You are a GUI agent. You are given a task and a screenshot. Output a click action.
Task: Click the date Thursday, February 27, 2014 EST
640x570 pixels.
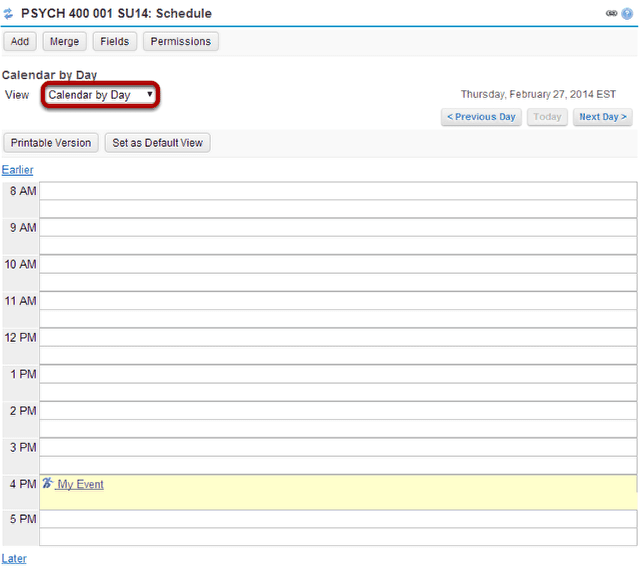538,94
